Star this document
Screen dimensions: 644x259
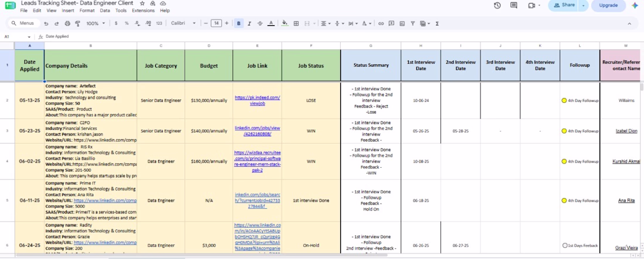[142, 4]
